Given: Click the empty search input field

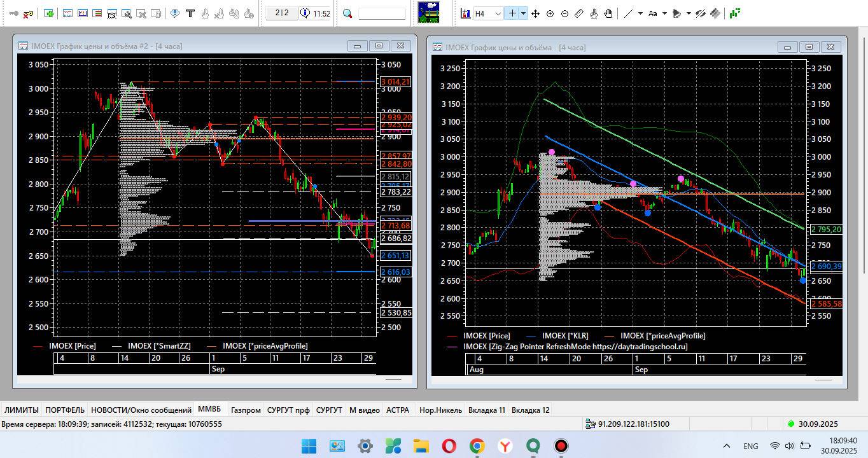Looking at the screenshot, I should (x=382, y=13).
